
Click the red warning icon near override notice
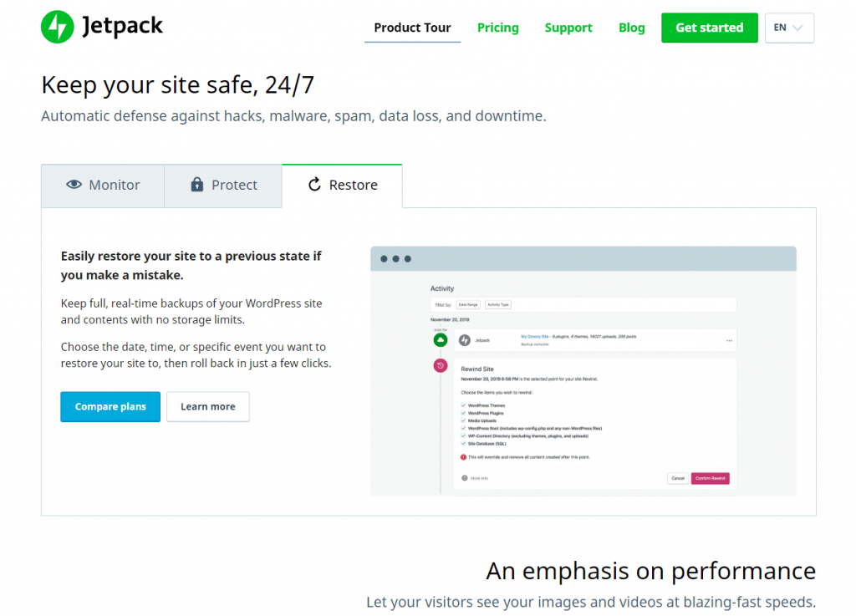[463, 457]
